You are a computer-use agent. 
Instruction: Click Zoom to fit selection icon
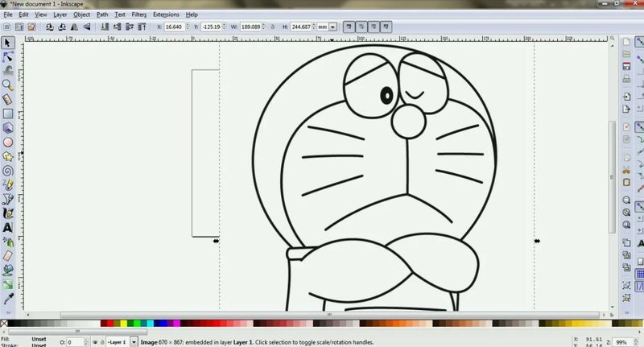626,200
